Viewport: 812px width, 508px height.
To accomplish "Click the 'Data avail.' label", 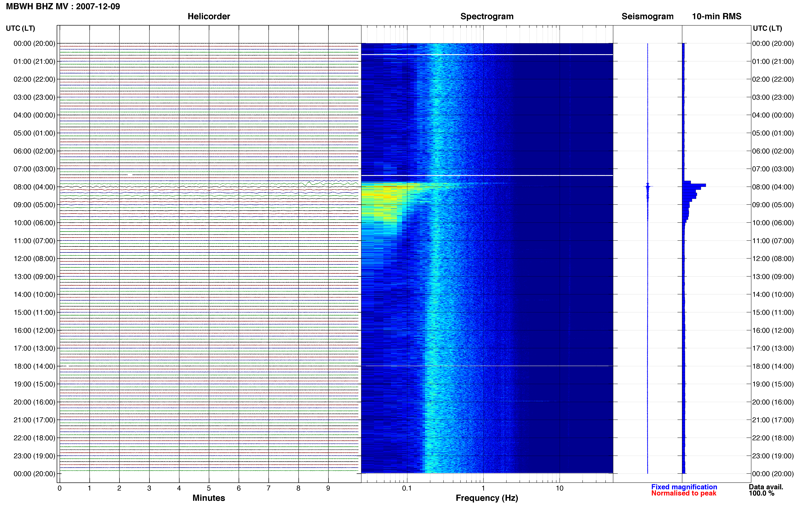I will pos(766,487).
